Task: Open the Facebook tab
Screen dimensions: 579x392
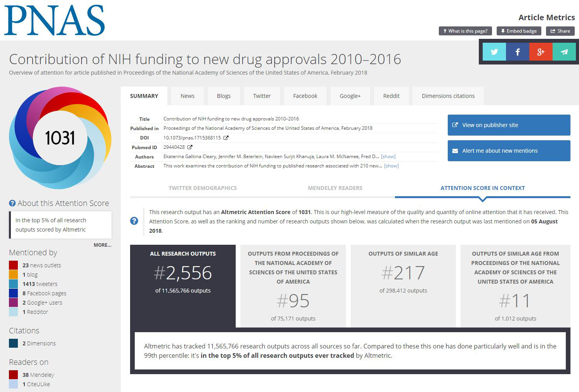Action: [x=305, y=96]
